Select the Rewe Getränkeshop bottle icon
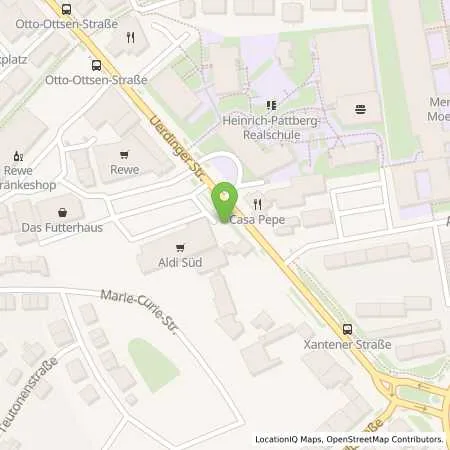Screen dimensions: 450x450 [18, 156]
